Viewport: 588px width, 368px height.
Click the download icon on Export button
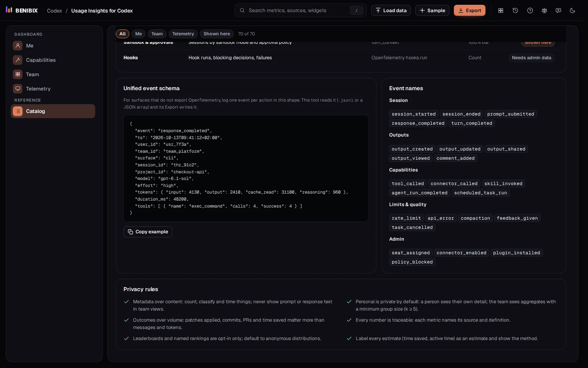[x=461, y=10]
